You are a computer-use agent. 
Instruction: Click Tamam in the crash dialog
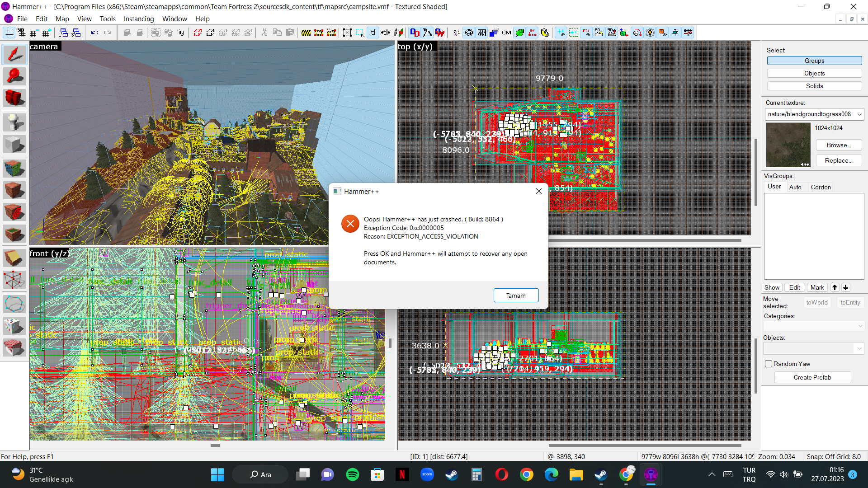[516, 296]
